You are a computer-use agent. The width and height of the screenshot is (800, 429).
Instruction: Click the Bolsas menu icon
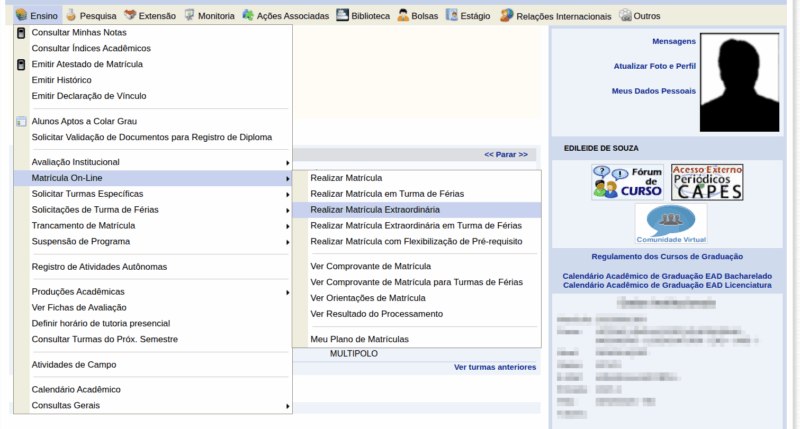pyautogui.click(x=403, y=16)
